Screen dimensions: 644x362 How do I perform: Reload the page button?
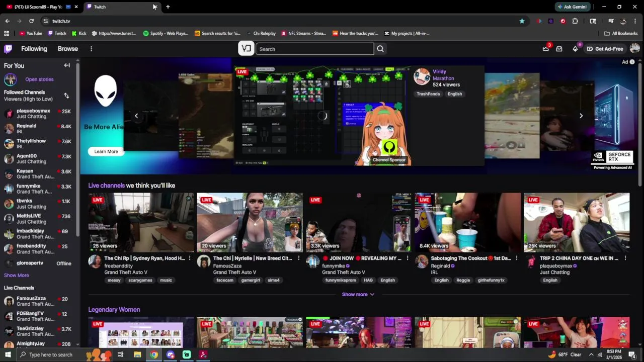tap(31, 21)
